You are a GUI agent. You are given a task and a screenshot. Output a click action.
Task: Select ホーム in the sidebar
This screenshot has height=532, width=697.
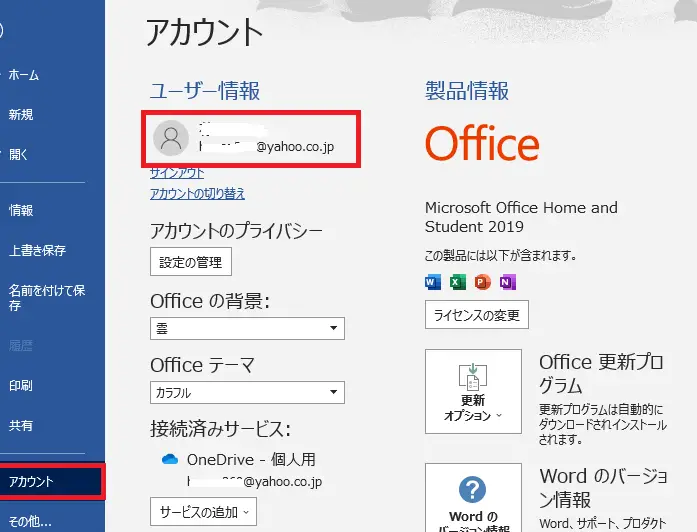pyautogui.click(x=24, y=75)
